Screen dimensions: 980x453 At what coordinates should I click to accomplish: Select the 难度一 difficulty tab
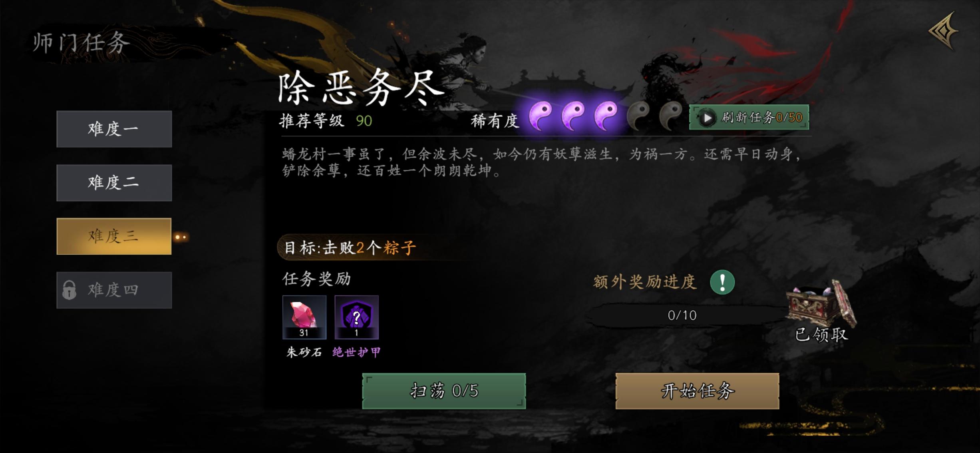point(114,129)
